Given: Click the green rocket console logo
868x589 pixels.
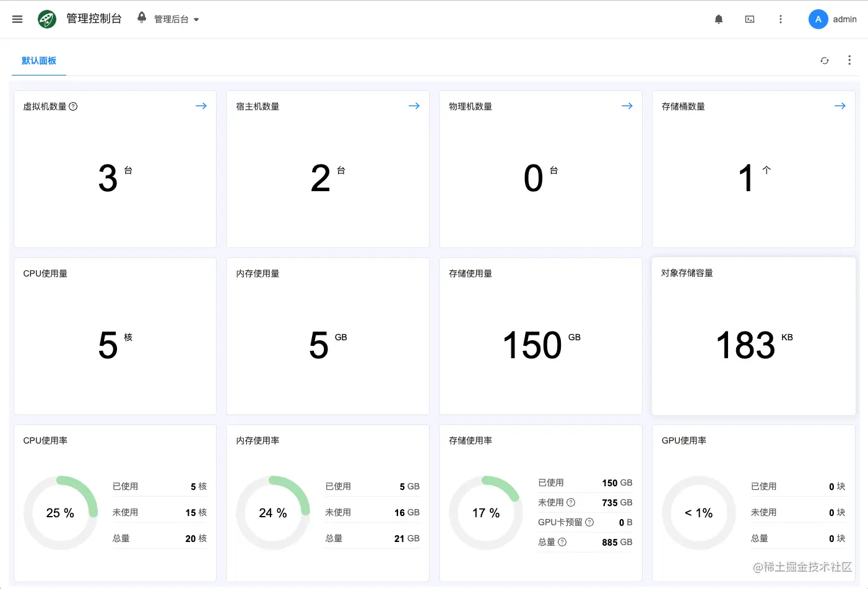Looking at the screenshot, I should tap(47, 19).
